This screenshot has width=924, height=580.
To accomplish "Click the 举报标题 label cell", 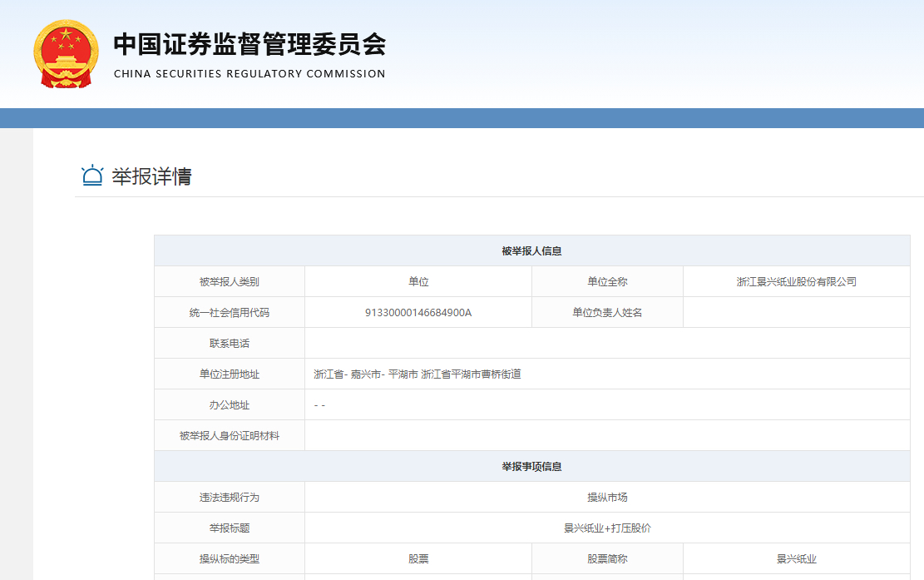I will coord(230,528).
